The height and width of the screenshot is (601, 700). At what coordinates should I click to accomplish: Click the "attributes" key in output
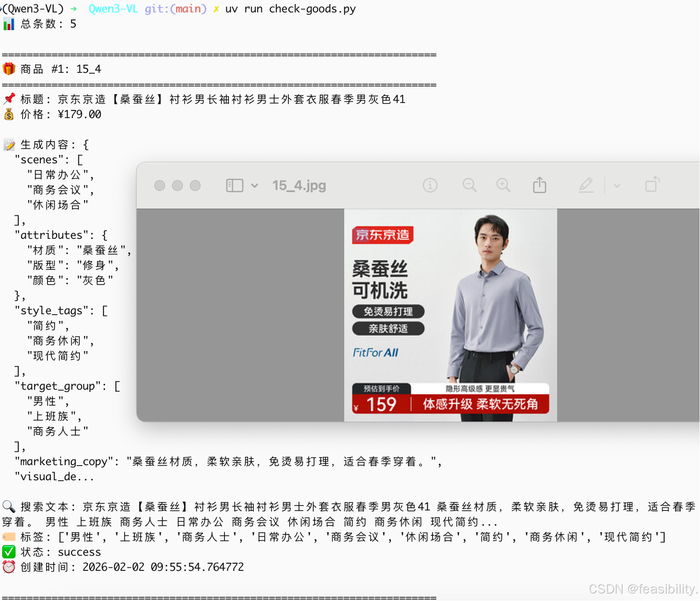coord(55,235)
